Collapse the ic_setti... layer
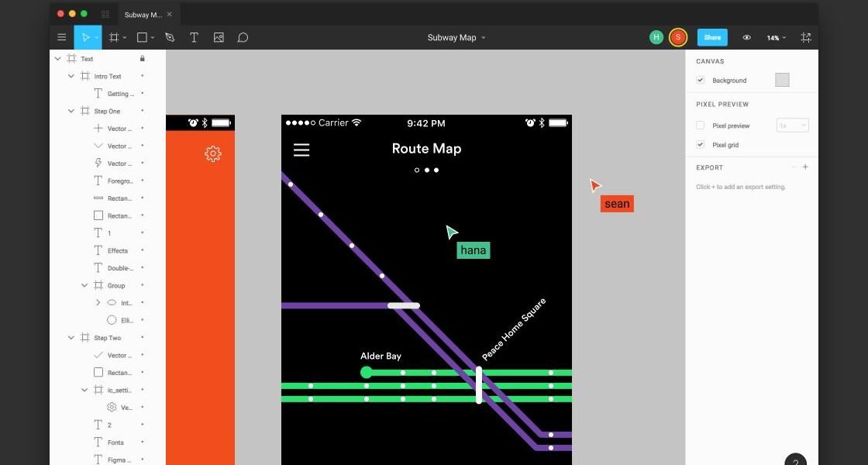The height and width of the screenshot is (465, 868). point(84,390)
